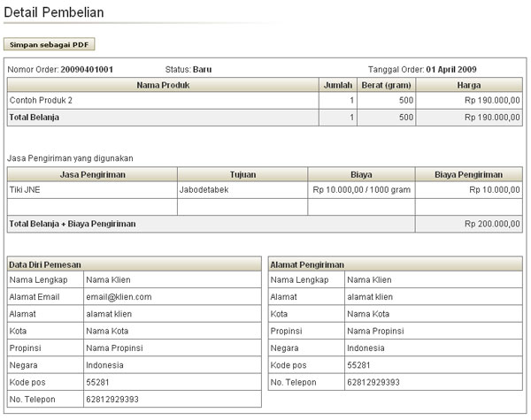Click the Rp 10.000,00 / 1000 gram rate
Screen dimensions: 531x420
click(x=360, y=190)
